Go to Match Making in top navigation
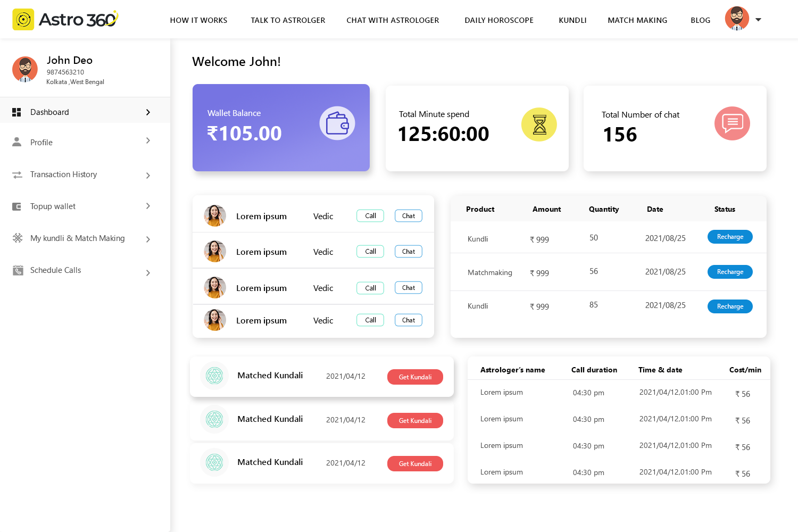The height and width of the screenshot is (532, 798). coord(637,20)
